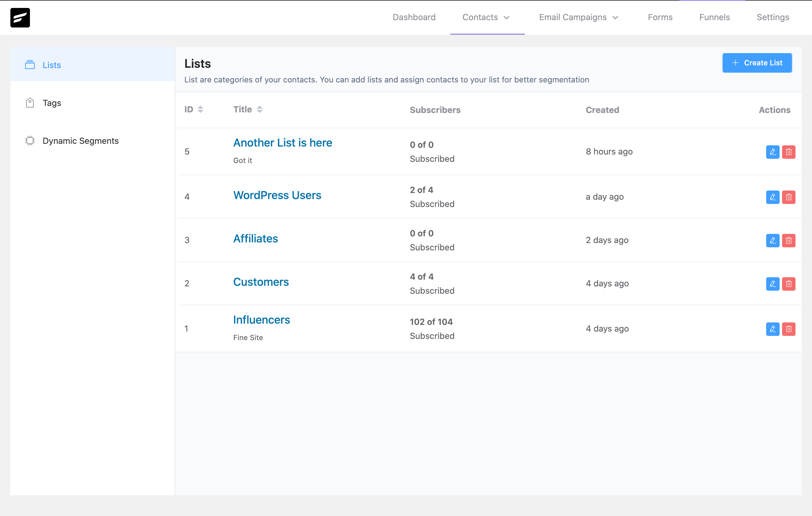Edit the WordPress Users list
812x516 pixels.
773,197
